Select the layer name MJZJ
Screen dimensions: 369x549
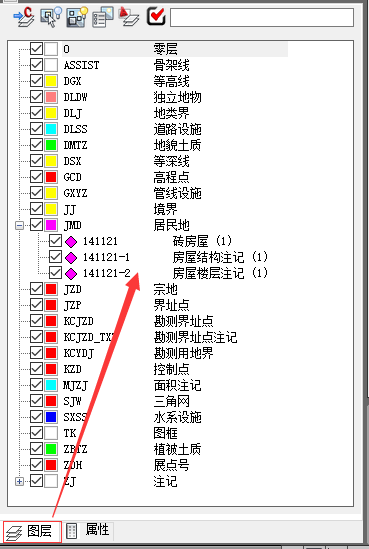(x=75, y=385)
